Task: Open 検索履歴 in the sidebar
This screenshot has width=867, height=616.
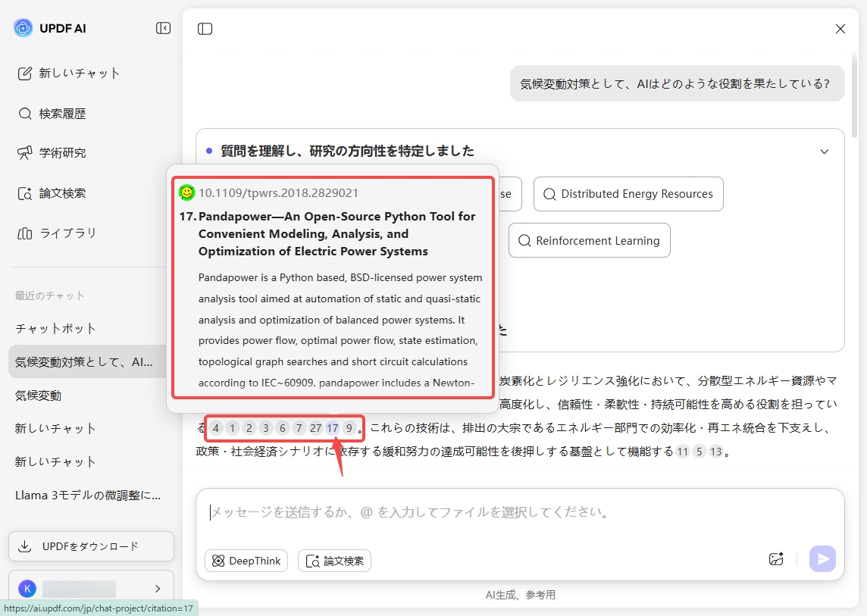Action: coord(52,114)
